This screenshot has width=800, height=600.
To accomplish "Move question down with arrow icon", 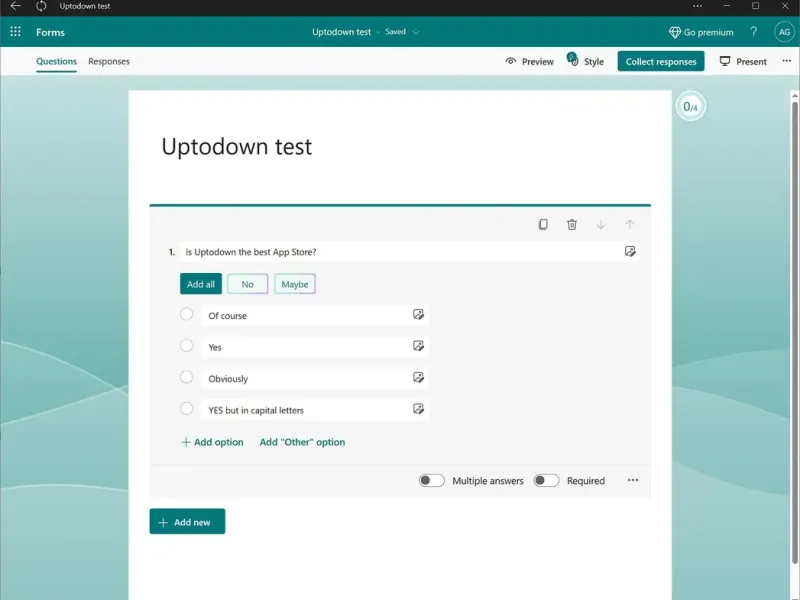I will [601, 224].
